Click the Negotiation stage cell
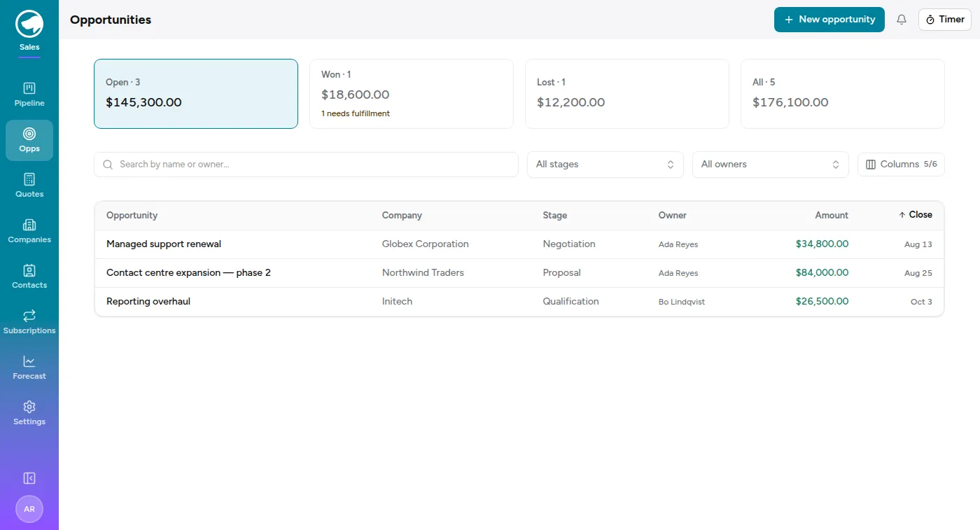 coord(569,244)
